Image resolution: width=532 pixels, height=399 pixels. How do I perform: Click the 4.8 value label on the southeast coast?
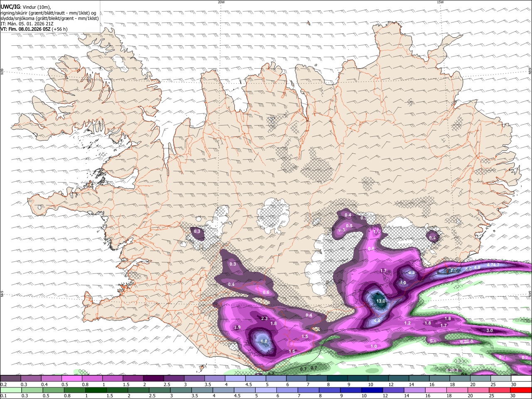pos(477,267)
